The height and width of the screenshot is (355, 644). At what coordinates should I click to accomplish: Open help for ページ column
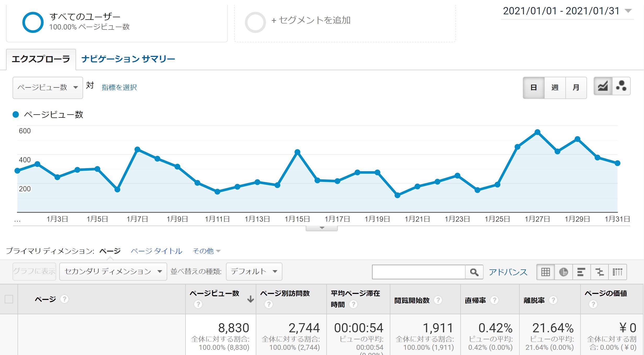64,299
